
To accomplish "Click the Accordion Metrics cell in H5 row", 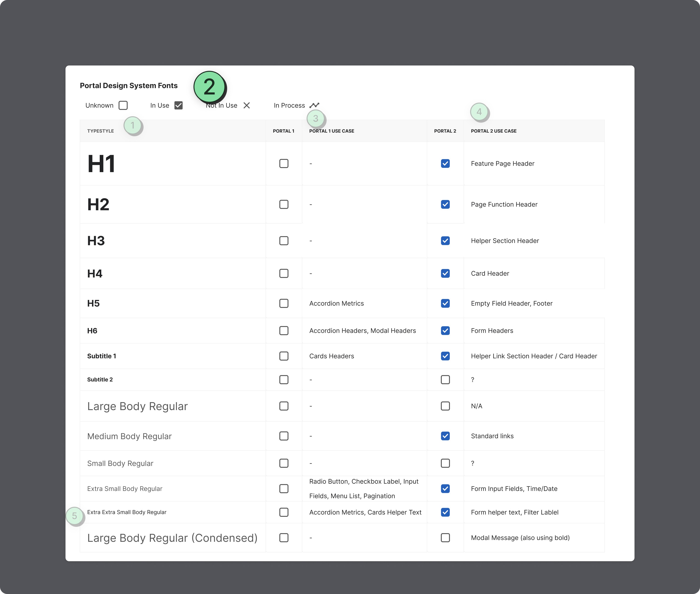I will pos(336,303).
